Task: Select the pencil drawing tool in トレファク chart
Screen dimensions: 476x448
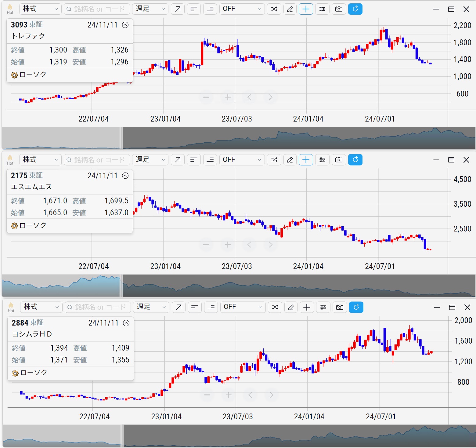Action: (x=290, y=9)
